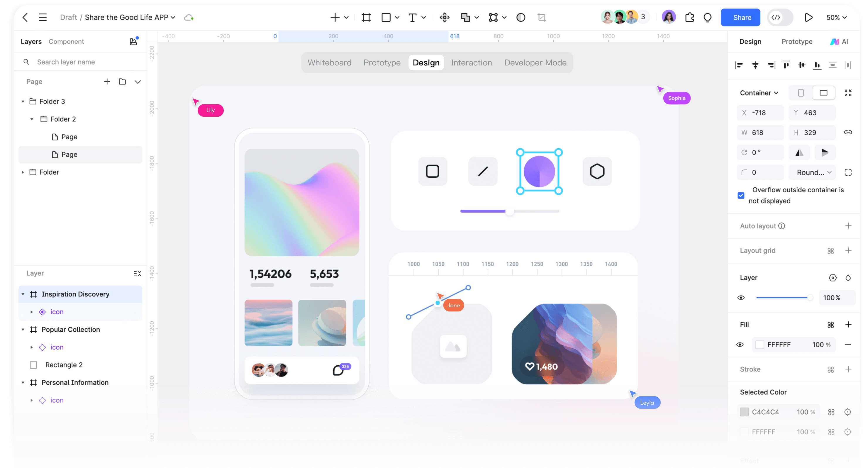Click the play preview icon

coord(808,18)
